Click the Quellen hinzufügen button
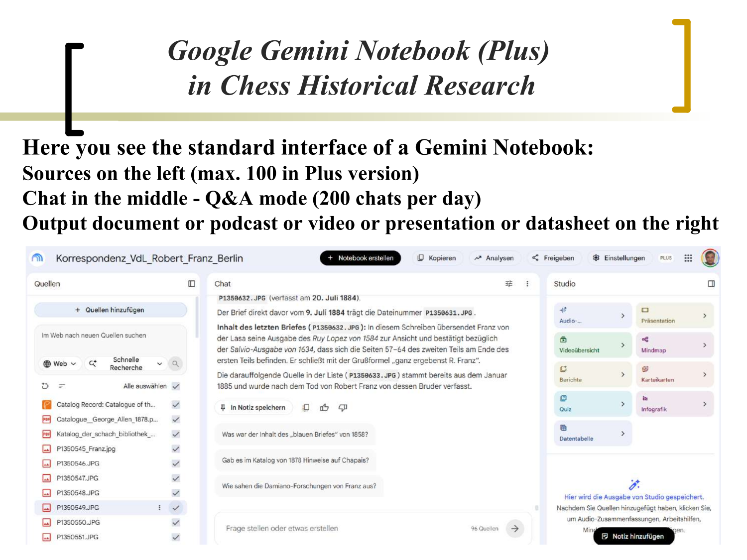Image resolution: width=747 pixels, height=560 pixels. [x=110, y=310]
